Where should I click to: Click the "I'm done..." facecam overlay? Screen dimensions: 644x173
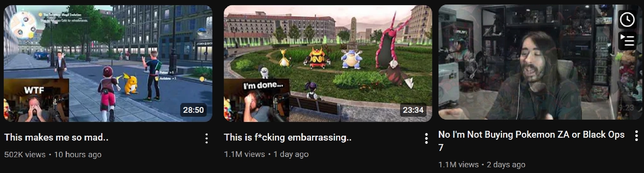[257, 100]
